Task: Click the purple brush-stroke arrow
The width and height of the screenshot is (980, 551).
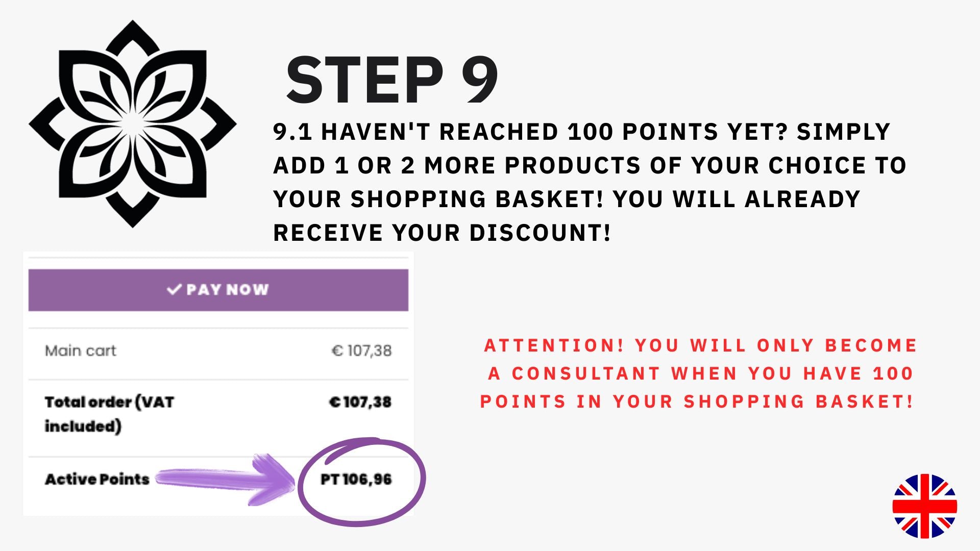Action: pyautogui.click(x=225, y=480)
